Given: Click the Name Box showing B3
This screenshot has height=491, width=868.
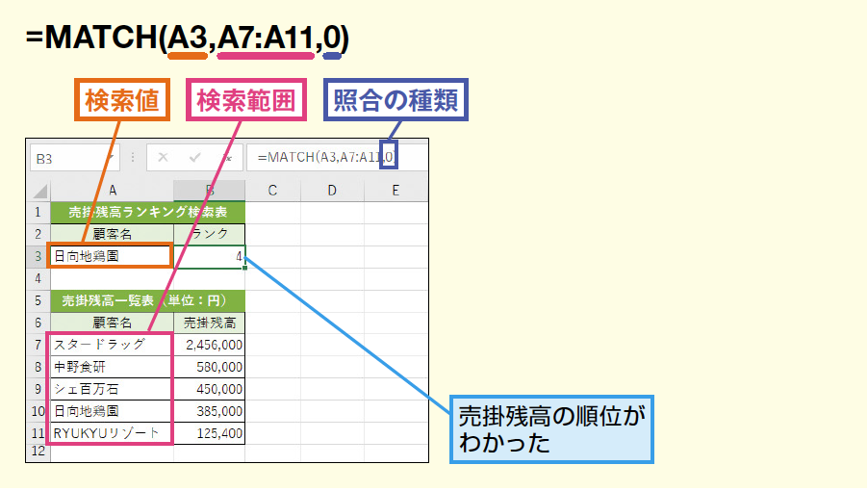Looking at the screenshot, I should point(65,157).
